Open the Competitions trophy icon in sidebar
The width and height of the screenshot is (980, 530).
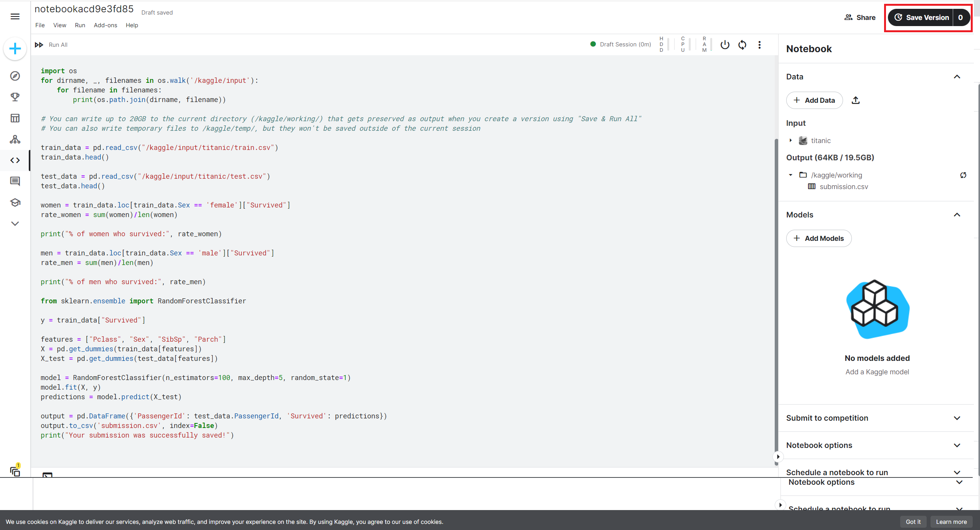point(15,97)
